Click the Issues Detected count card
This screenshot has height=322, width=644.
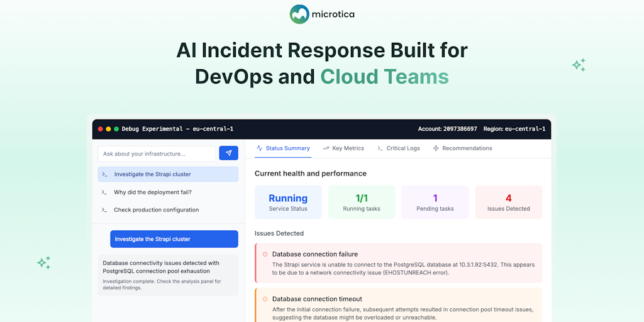pyautogui.click(x=508, y=202)
